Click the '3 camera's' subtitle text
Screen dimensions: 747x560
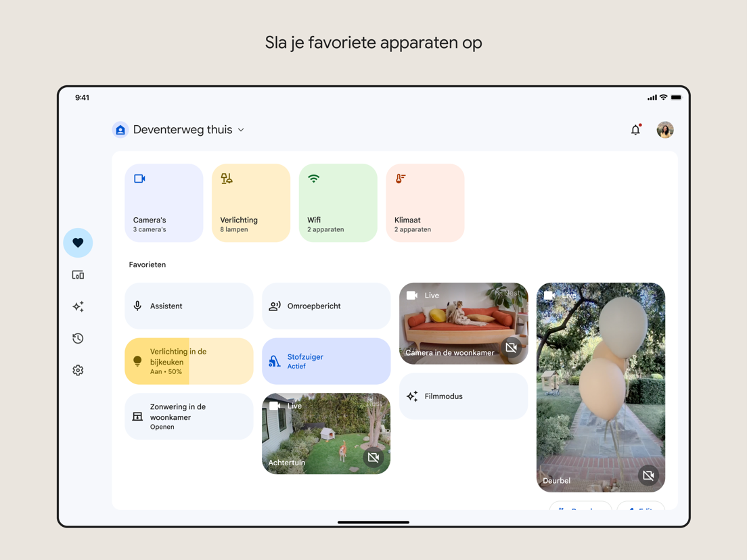[150, 229]
